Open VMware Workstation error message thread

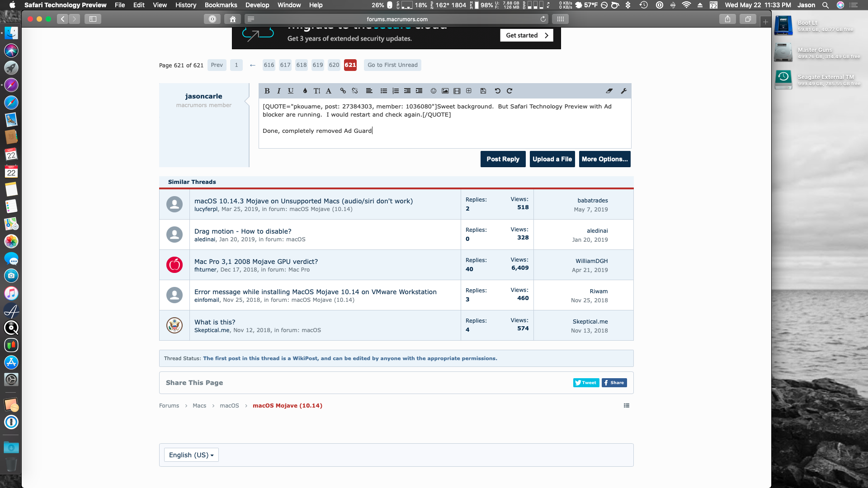click(316, 292)
